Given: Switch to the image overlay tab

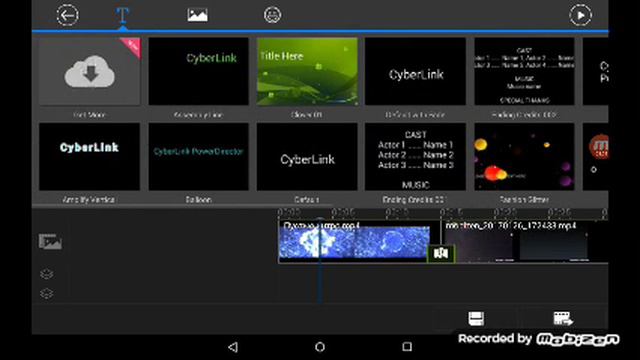Looking at the screenshot, I should click(198, 15).
